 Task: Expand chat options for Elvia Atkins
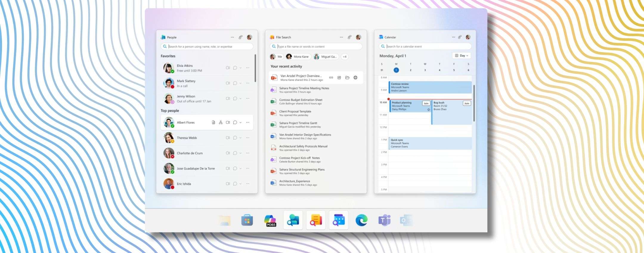pos(241,68)
